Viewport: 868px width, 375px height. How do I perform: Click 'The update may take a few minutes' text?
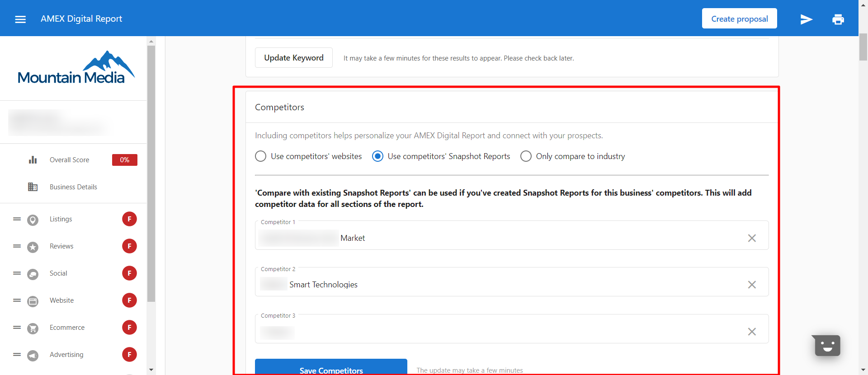(x=470, y=370)
